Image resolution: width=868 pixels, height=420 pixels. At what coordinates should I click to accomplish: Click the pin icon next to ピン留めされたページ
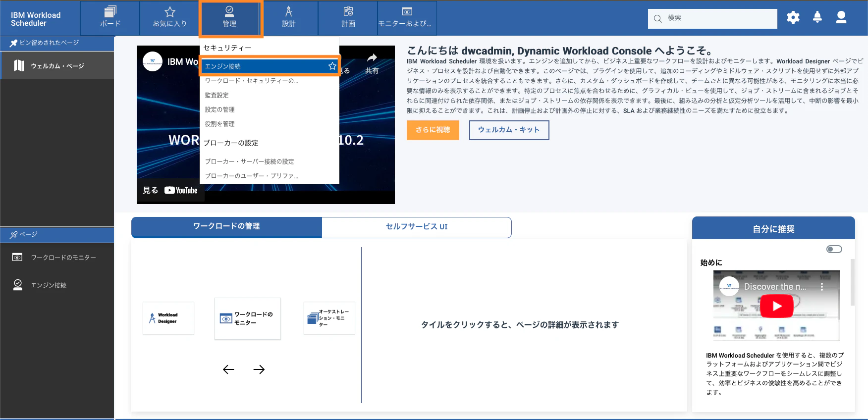(13, 43)
